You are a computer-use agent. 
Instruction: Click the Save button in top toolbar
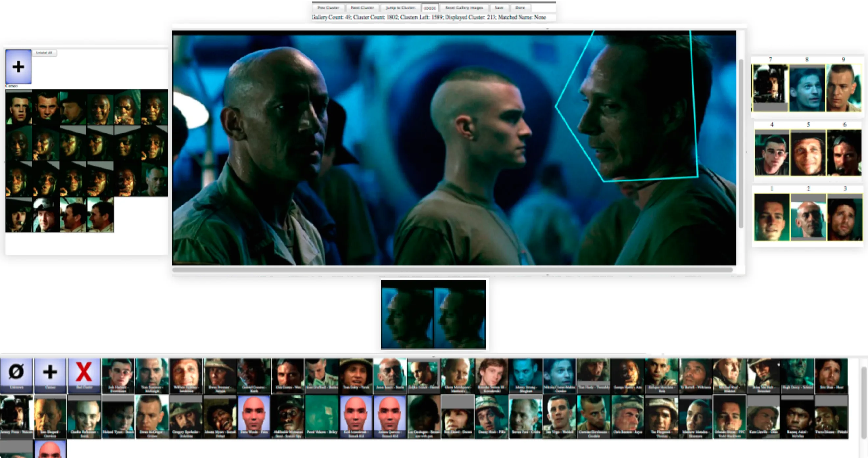point(499,8)
